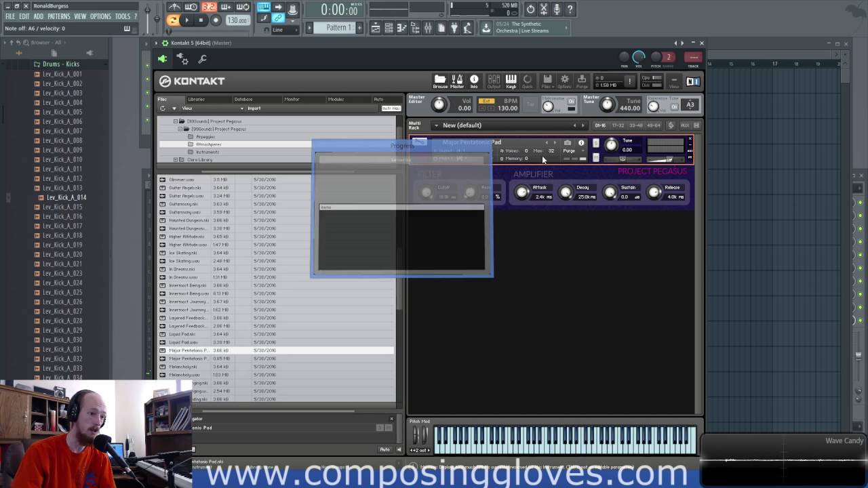The height and width of the screenshot is (488, 868).
Task: Toggle the FL Studio 3.2 countdown button
Action: tap(208, 7)
